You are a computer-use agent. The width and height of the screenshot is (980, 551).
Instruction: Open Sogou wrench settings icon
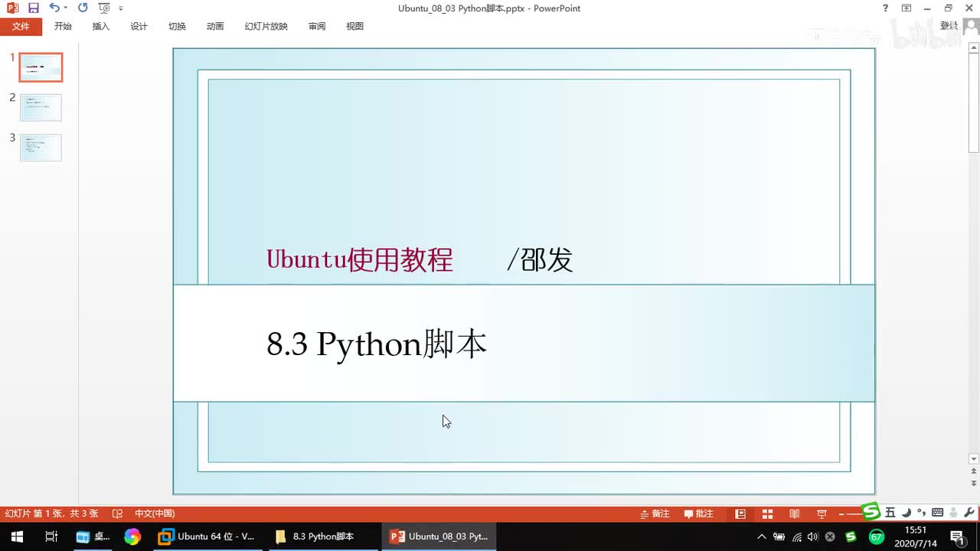[969, 512]
